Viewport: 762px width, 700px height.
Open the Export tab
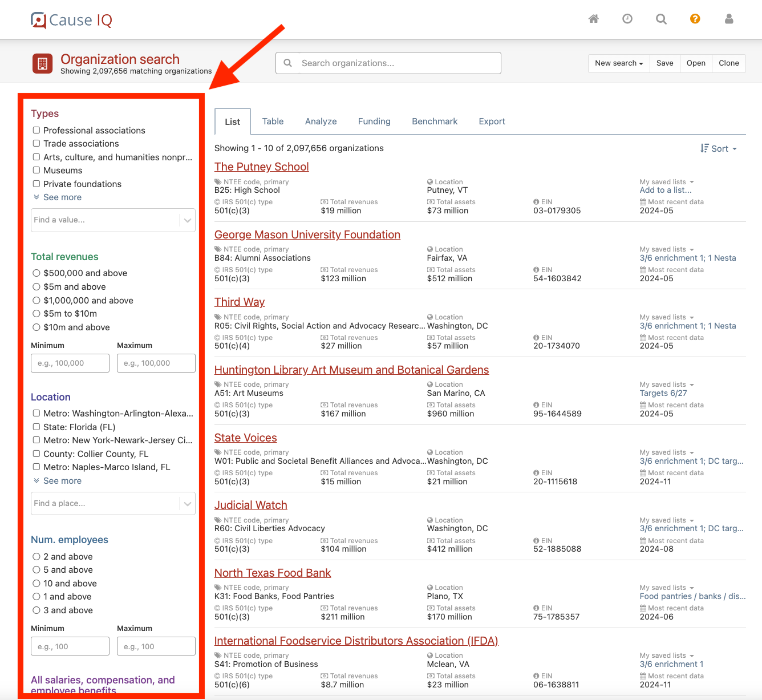point(492,122)
